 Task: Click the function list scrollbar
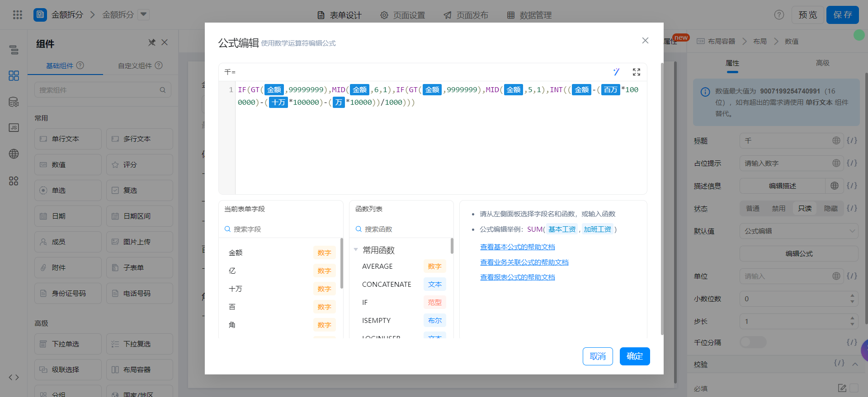tap(452, 246)
